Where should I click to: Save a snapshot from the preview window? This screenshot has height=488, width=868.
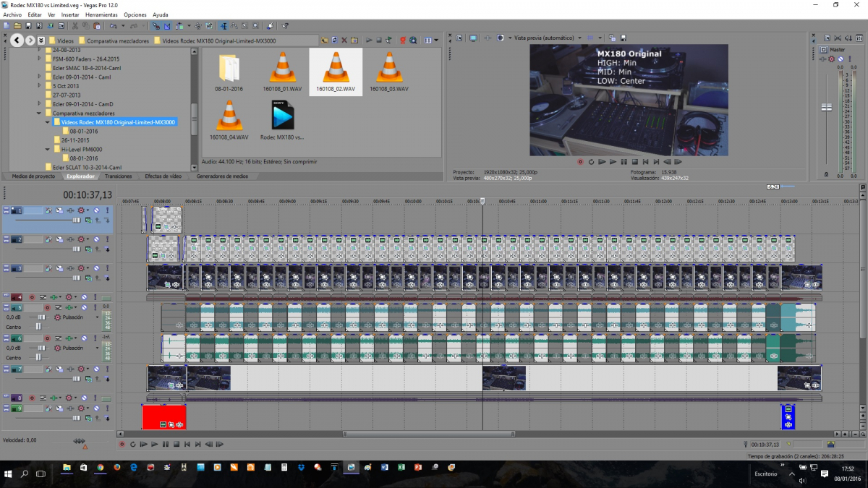pos(624,38)
